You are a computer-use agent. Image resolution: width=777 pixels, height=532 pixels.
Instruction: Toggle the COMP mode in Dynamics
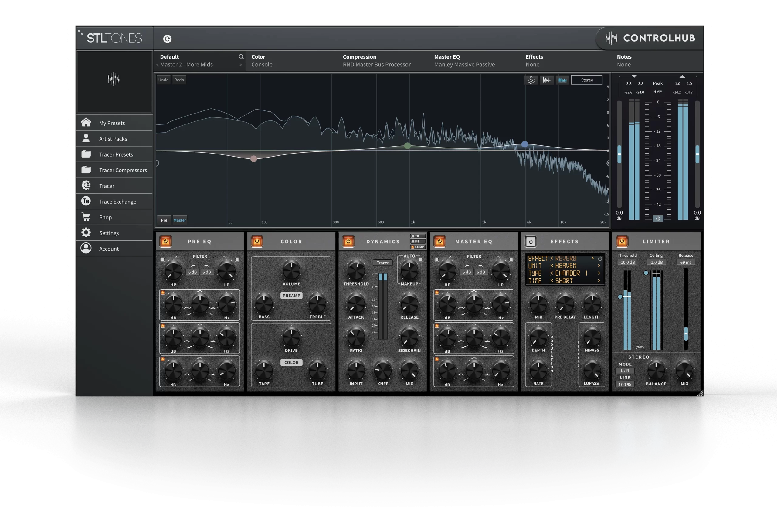click(x=418, y=247)
